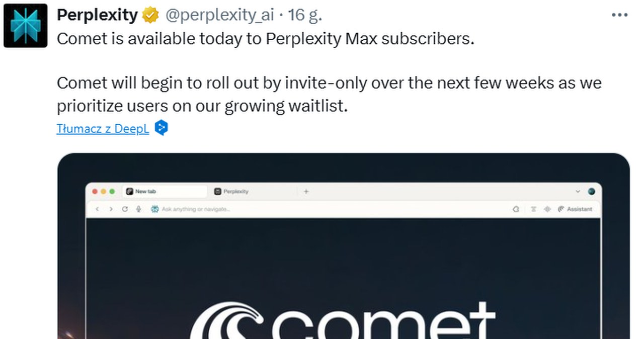Open the @perplexity_ai handle
Viewport: 644px width, 339px height.
(x=219, y=16)
